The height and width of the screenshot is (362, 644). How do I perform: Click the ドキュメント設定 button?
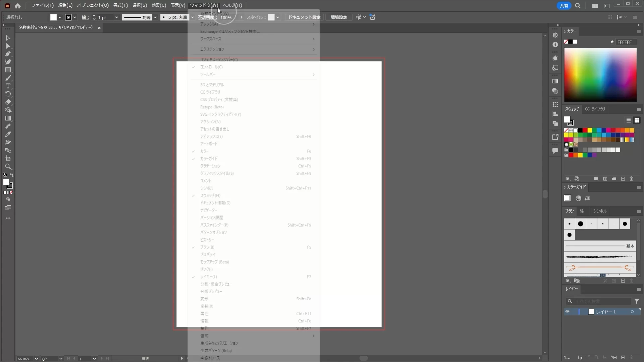(304, 17)
